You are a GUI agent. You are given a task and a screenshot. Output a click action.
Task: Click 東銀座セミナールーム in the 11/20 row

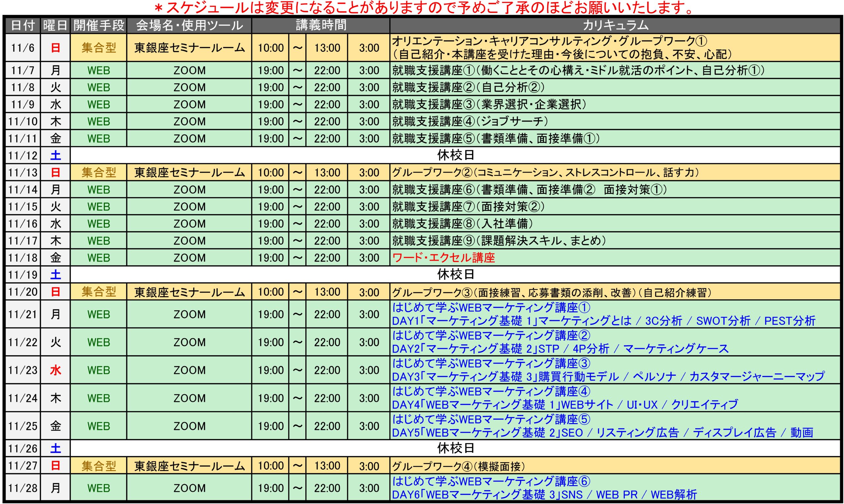pyautogui.click(x=189, y=292)
